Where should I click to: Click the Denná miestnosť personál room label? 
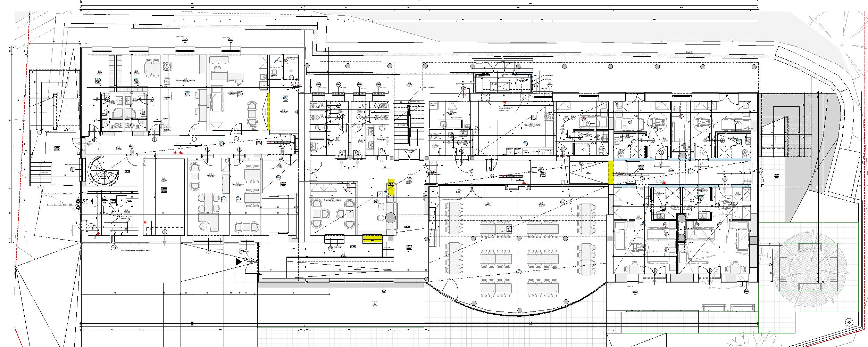pos(186,80)
